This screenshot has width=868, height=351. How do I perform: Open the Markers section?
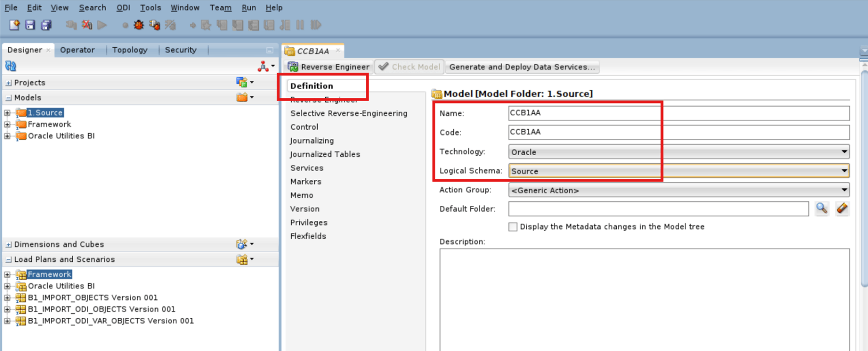(x=306, y=182)
